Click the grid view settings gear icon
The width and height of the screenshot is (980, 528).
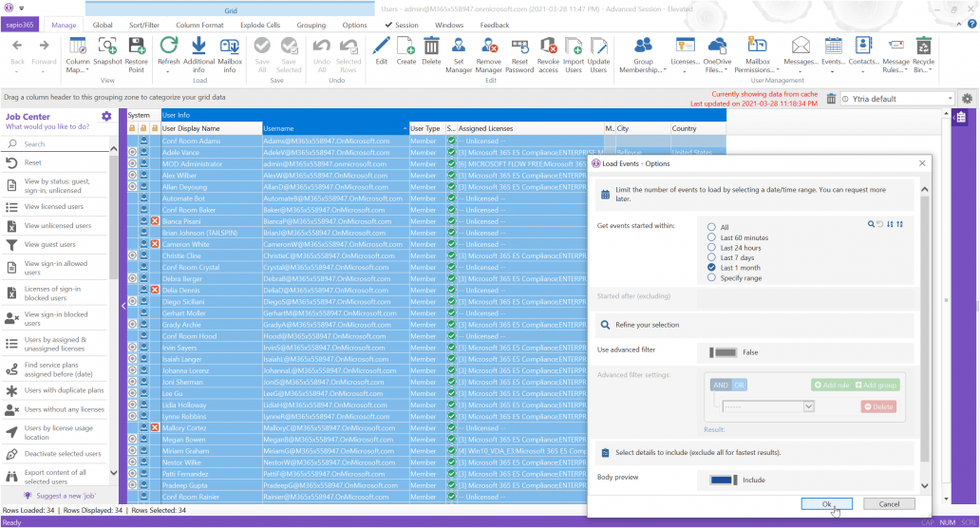tap(967, 99)
